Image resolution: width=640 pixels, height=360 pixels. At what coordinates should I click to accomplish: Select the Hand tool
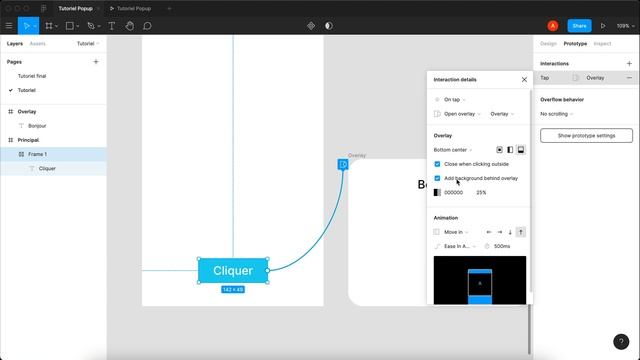(x=129, y=26)
